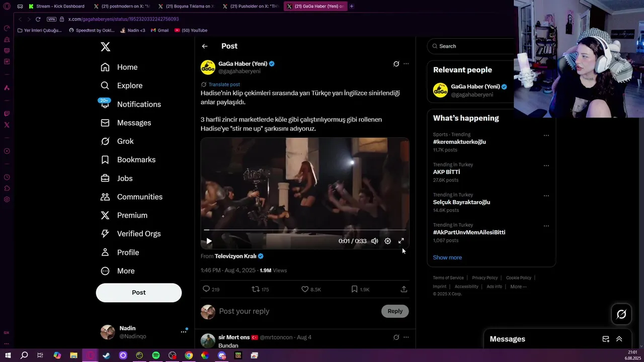Click Show more under trends

(x=447, y=257)
